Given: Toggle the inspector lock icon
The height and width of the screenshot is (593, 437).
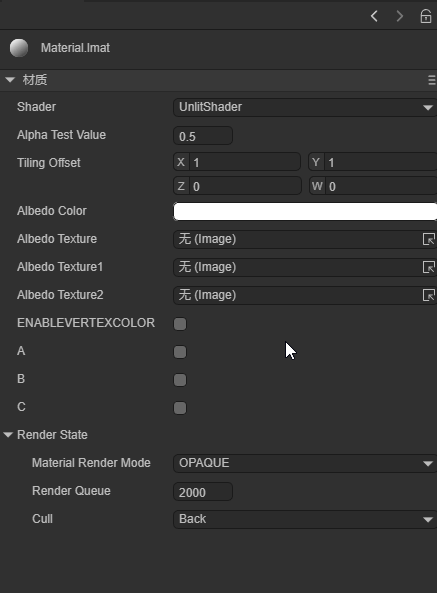Looking at the screenshot, I should click(x=426, y=16).
